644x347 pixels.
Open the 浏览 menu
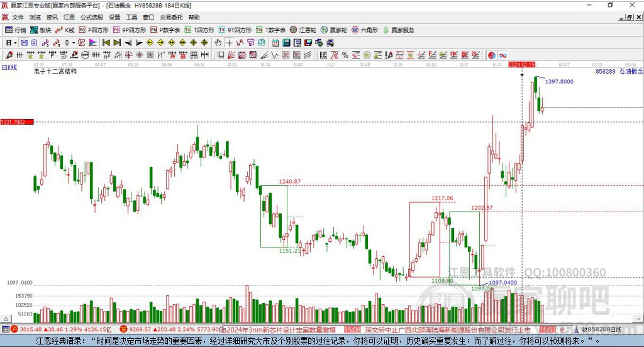(35, 17)
